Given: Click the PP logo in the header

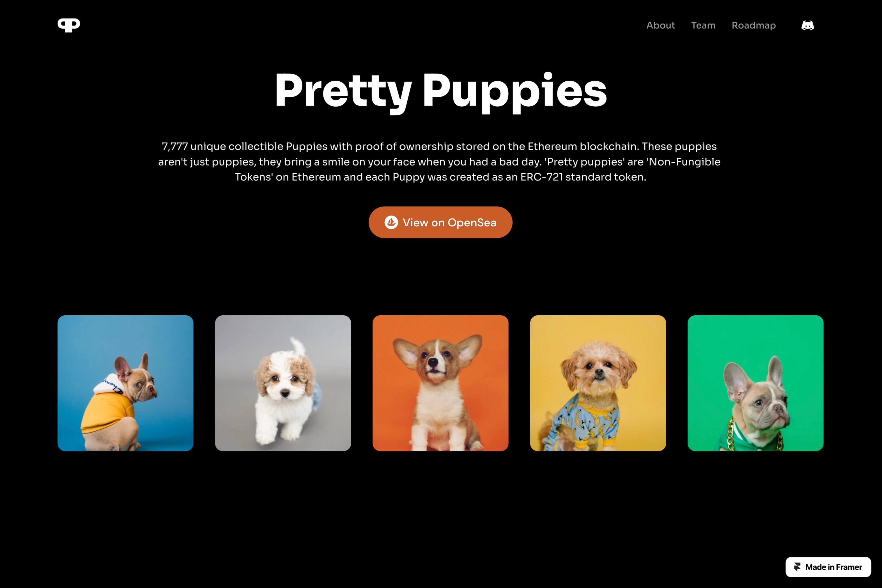Looking at the screenshot, I should coord(69,25).
